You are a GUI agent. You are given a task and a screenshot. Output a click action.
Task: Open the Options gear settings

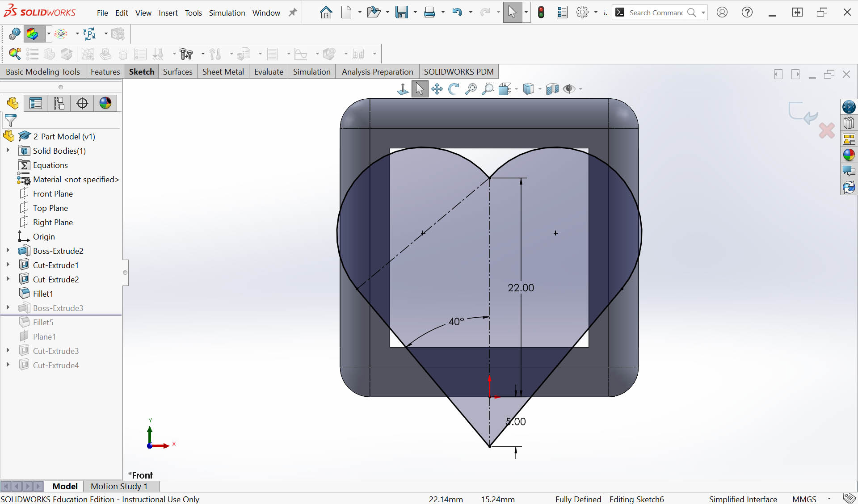(582, 13)
